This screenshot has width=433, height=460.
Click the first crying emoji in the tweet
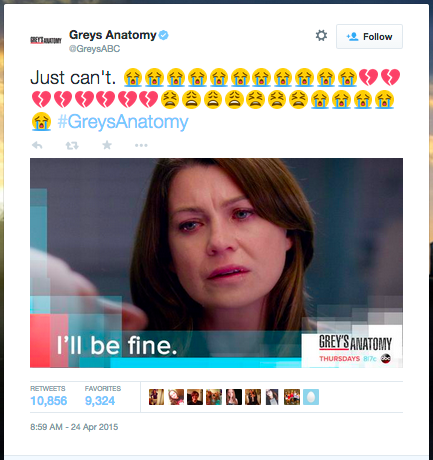pos(133,77)
